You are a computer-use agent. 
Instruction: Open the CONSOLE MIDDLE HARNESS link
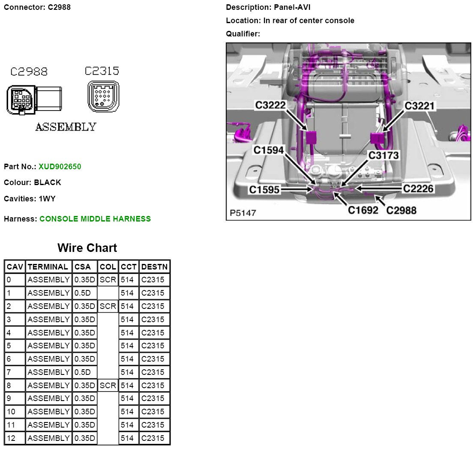(95, 219)
